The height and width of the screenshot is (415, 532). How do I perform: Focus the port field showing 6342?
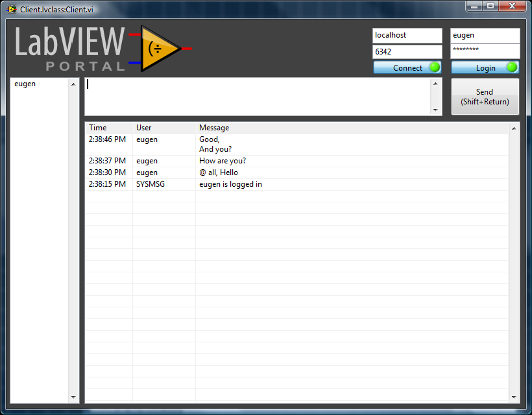point(407,52)
